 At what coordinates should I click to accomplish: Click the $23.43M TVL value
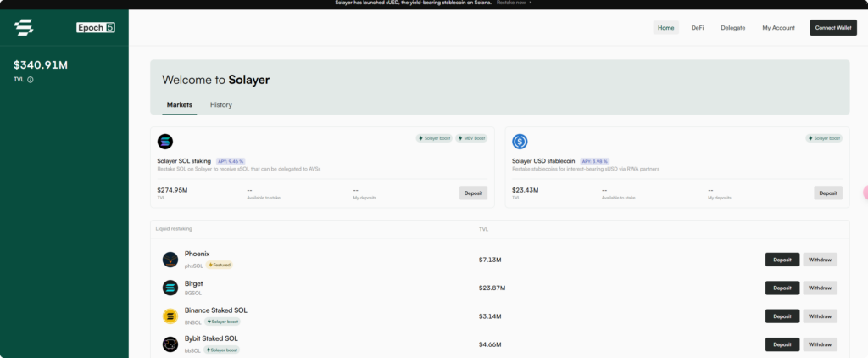pyautogui.click(x=526, y=190)
